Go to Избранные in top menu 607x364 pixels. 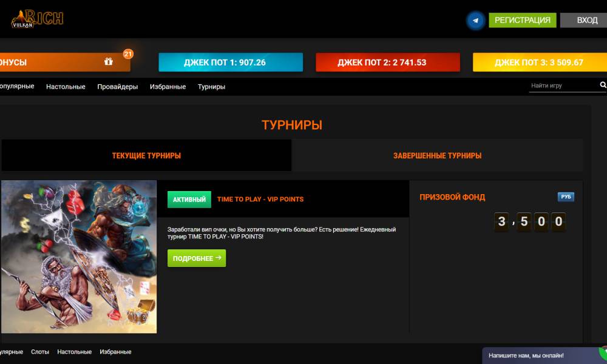tap(168, 87)
